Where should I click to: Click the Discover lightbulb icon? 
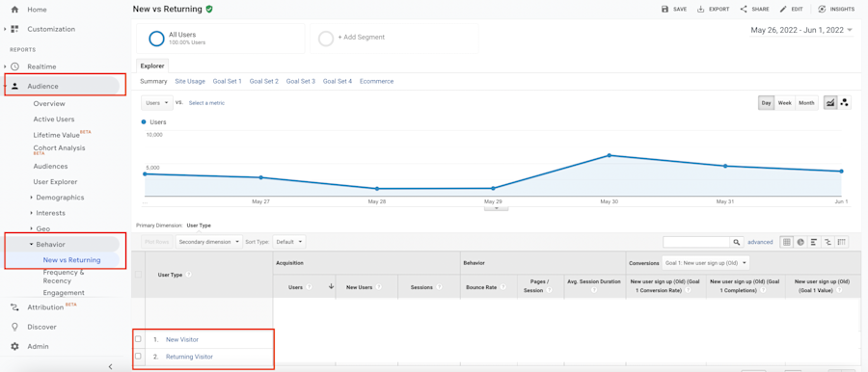(14, 327)
